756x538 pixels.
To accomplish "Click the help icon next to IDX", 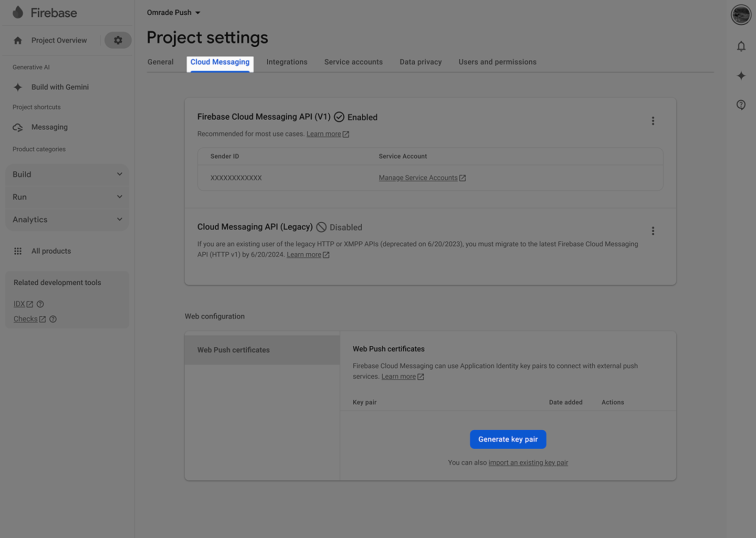I will point(40,304).
